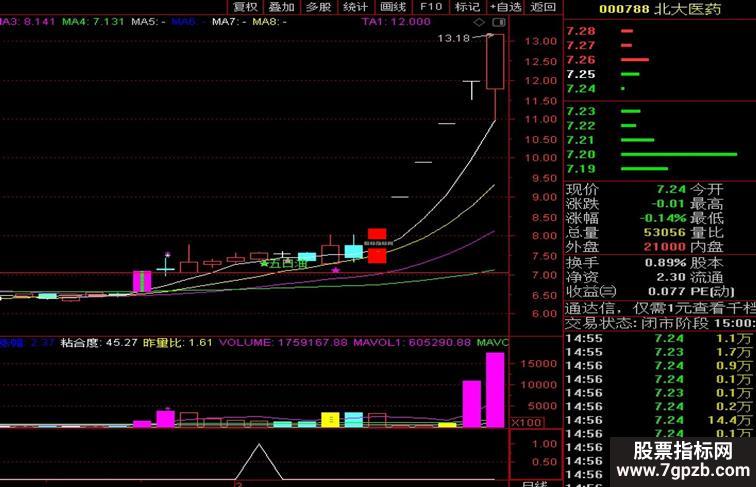This screenshot has width=756, height=487.
Task: Select ask price 7.27 row
Action: tap(660, 45)
